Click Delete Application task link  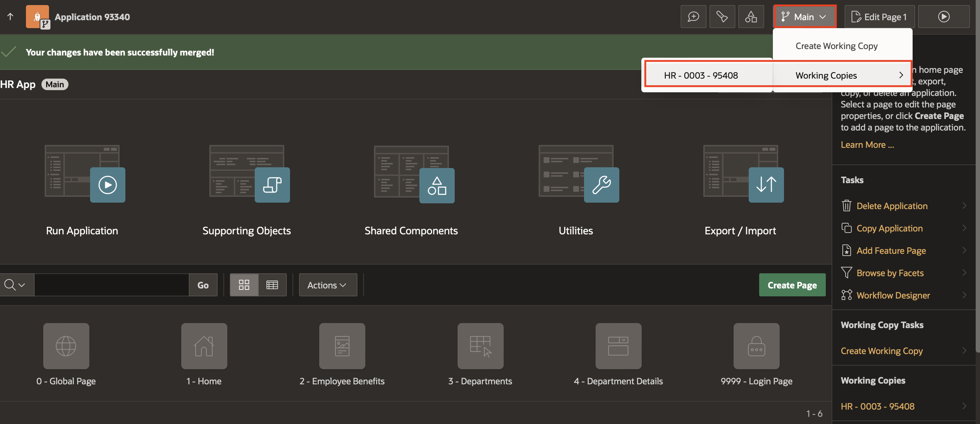[891, 206]
